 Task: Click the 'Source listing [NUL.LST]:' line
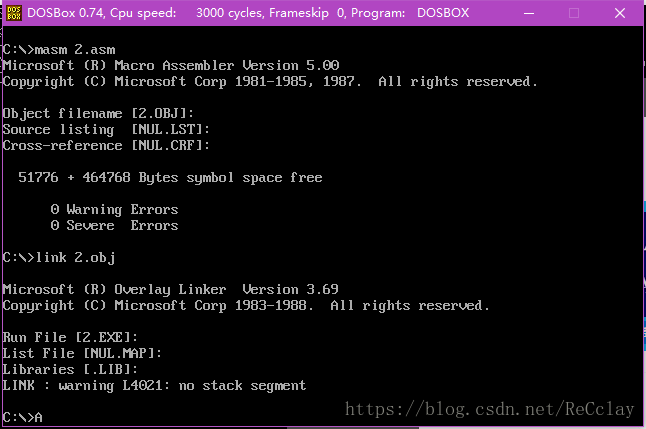coord(106,129)
